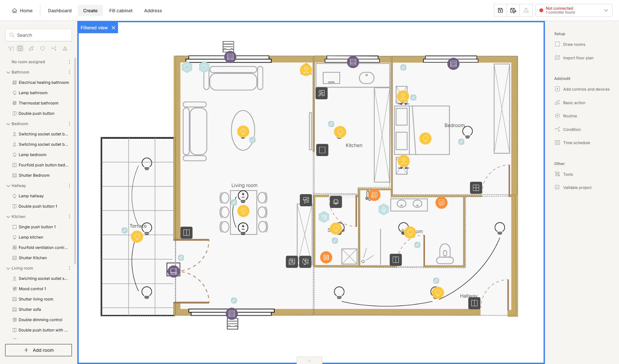
Task: Click the hallway double push button icon
Action: click(474, 303)
